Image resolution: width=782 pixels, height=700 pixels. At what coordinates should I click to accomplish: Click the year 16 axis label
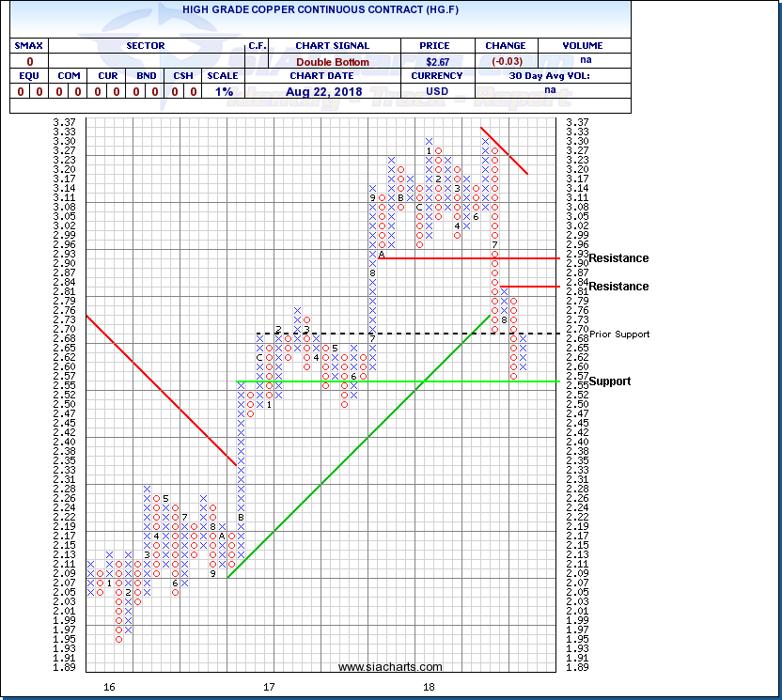click(109, 687)
